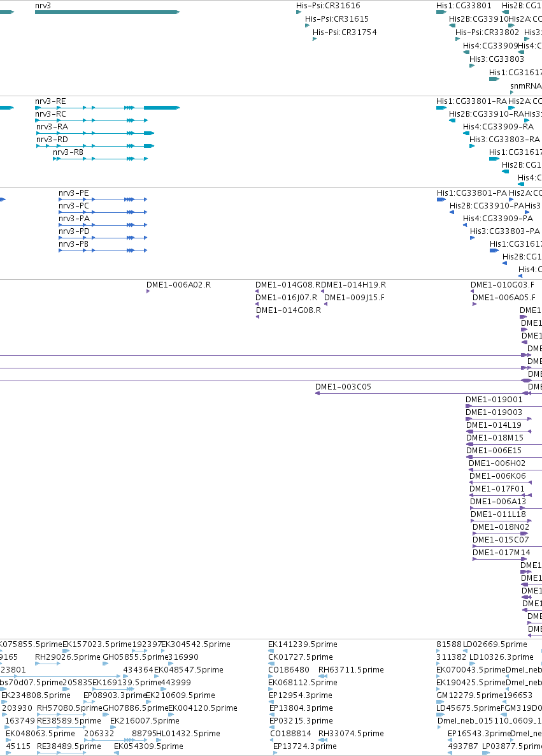542x756 pixels.
Task: Open the LP03877.5prime EST label
Action: (x=513, y=746)
